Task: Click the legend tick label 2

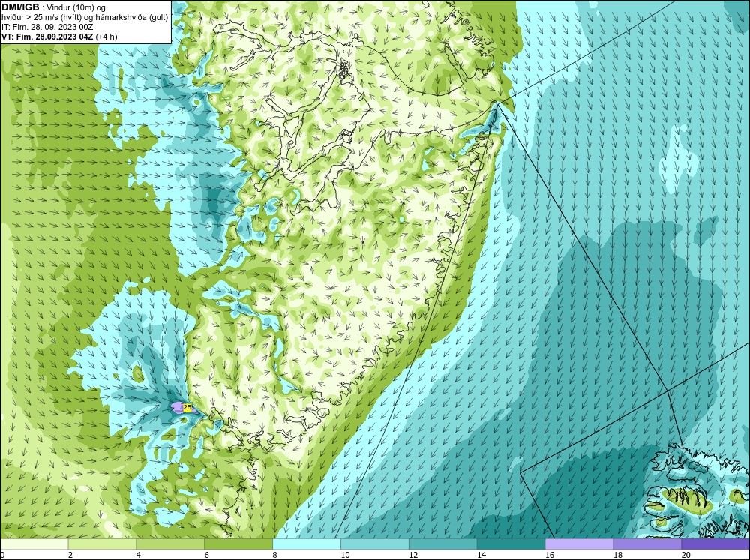Action: [70, 555]
